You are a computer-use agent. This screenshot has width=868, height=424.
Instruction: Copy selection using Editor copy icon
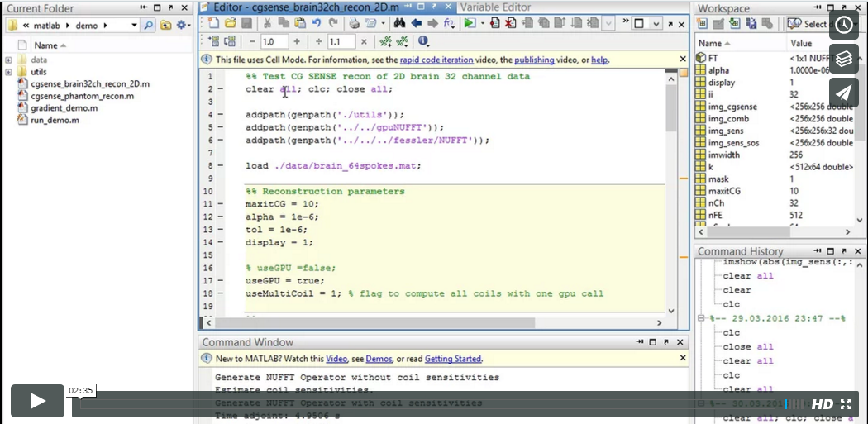[284, 23]
